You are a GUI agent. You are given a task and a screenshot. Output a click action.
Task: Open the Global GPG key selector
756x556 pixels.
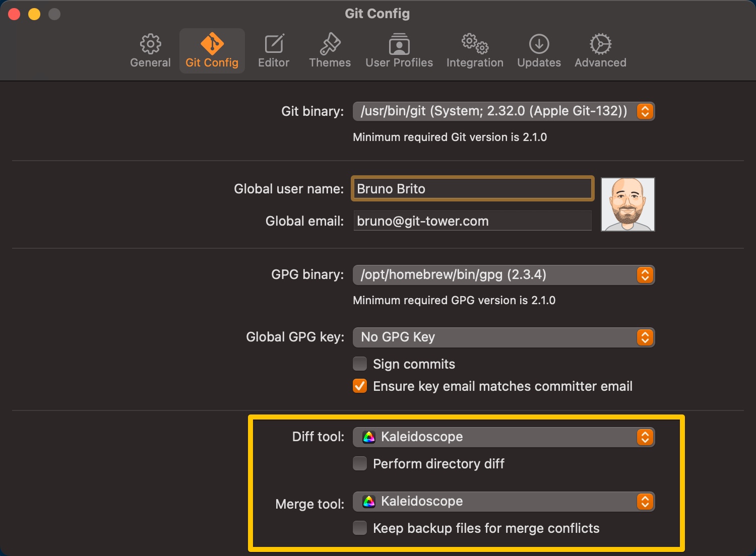645,337
